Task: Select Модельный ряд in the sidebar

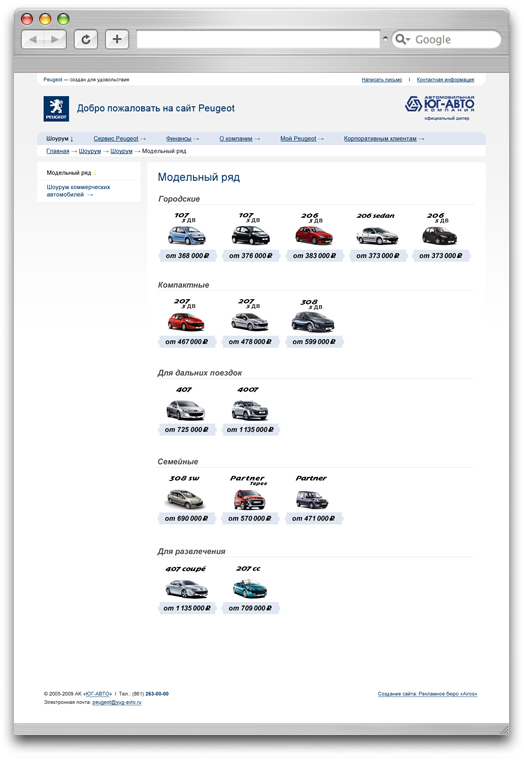Action: click(71, 173)
